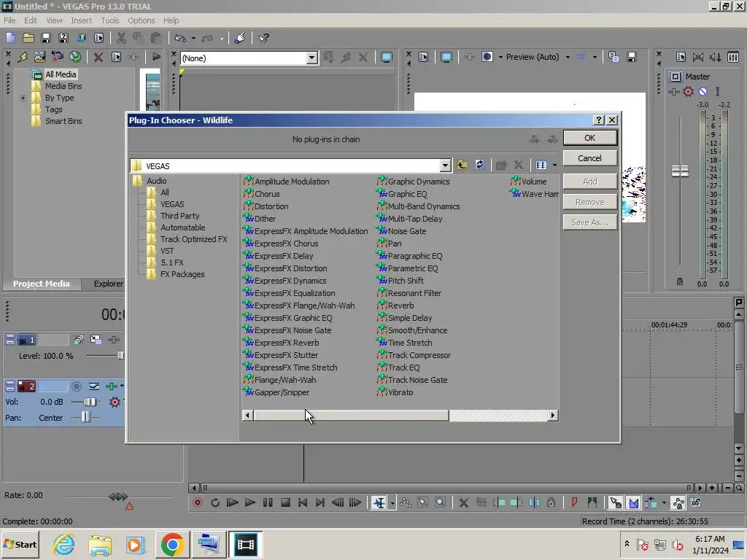Click the track 2 Pan slider
Image resolution: width=747 pixels, height=560 pixels.
85,418
